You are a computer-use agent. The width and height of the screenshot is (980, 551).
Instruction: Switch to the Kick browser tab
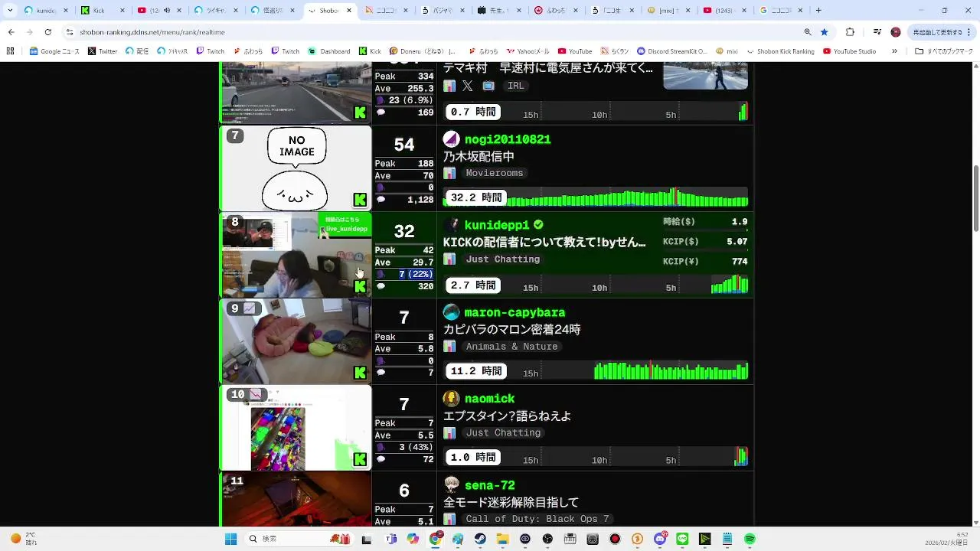tap(103, 11)
